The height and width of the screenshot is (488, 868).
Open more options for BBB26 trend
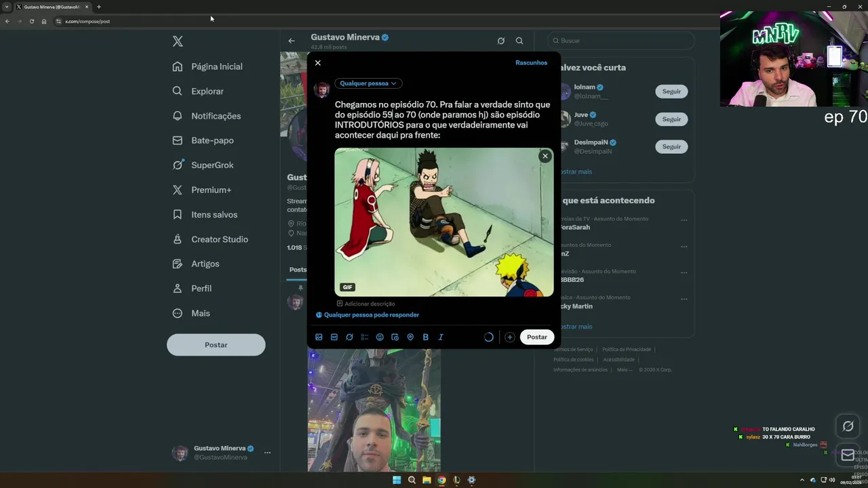click(x=684, y=272)
